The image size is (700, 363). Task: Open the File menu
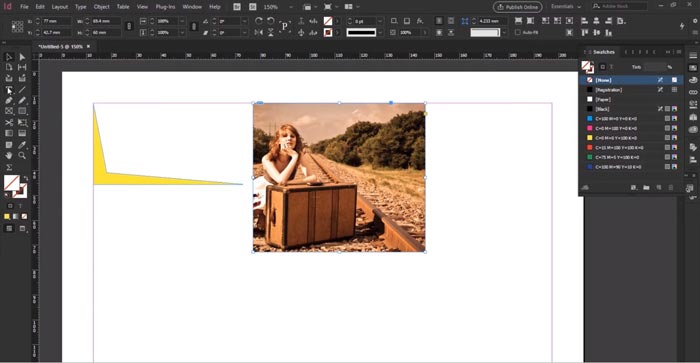coord(24,7)
